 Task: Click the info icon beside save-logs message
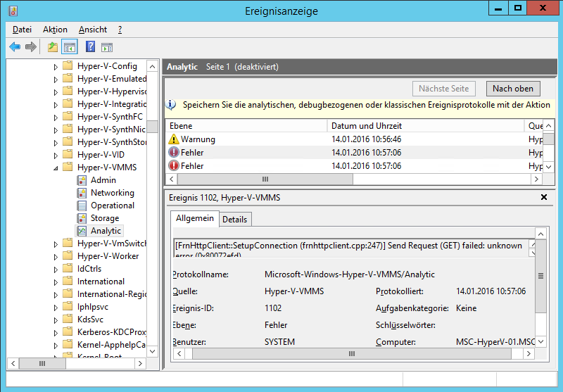click(x=171, y=105)
